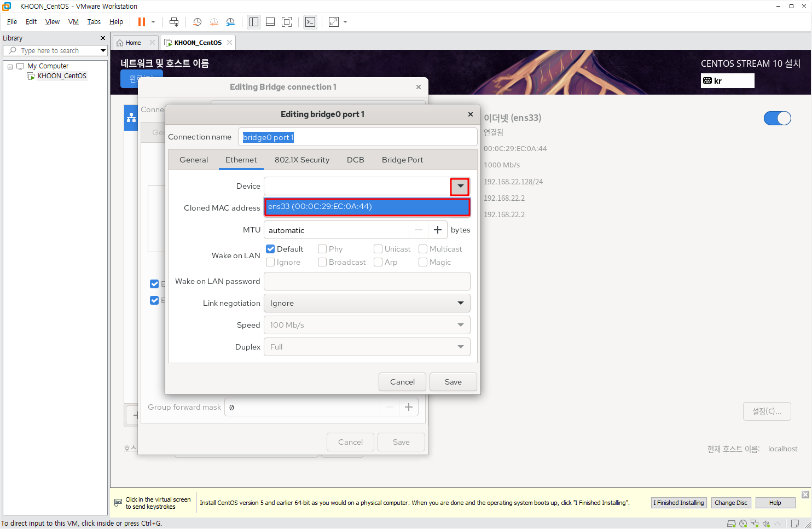This screenshot has width=812, height=529.
Task: Click the kr keyboard layout indicator
Action: 728,80
